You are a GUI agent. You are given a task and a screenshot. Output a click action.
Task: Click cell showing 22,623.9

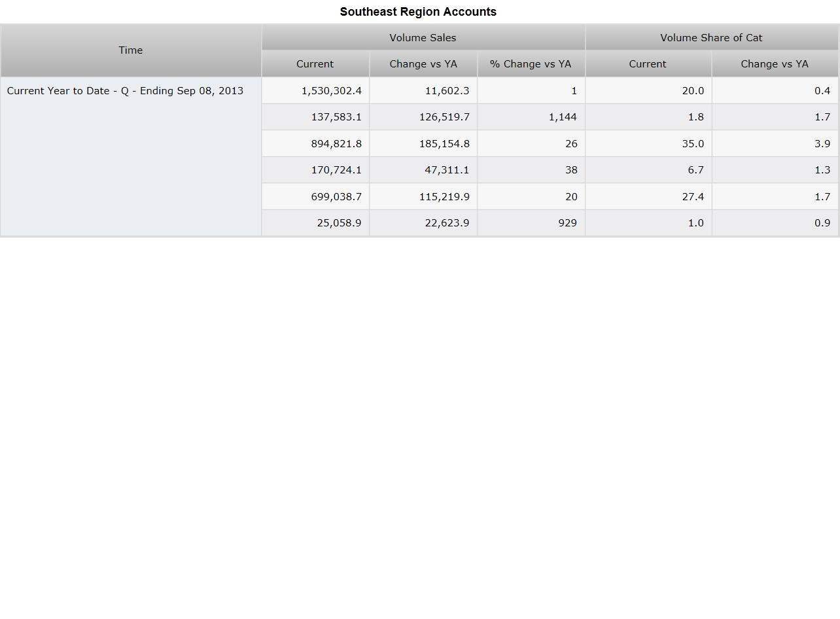(423, 223)
